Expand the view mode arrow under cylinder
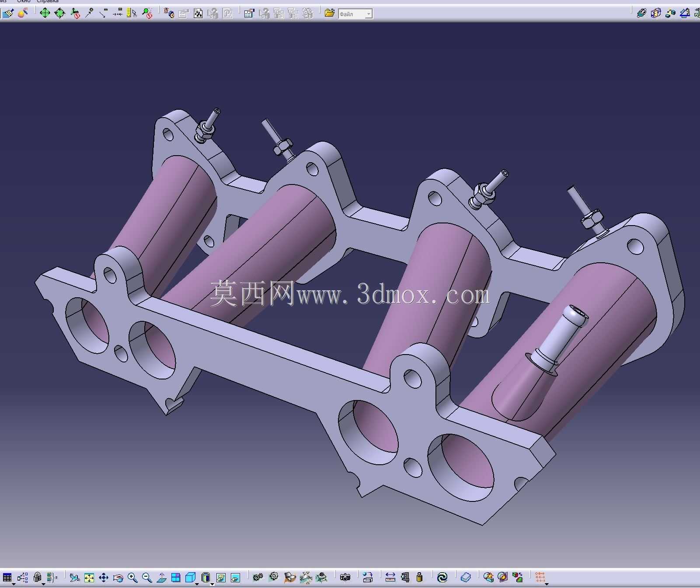 [x=212, y=585]
